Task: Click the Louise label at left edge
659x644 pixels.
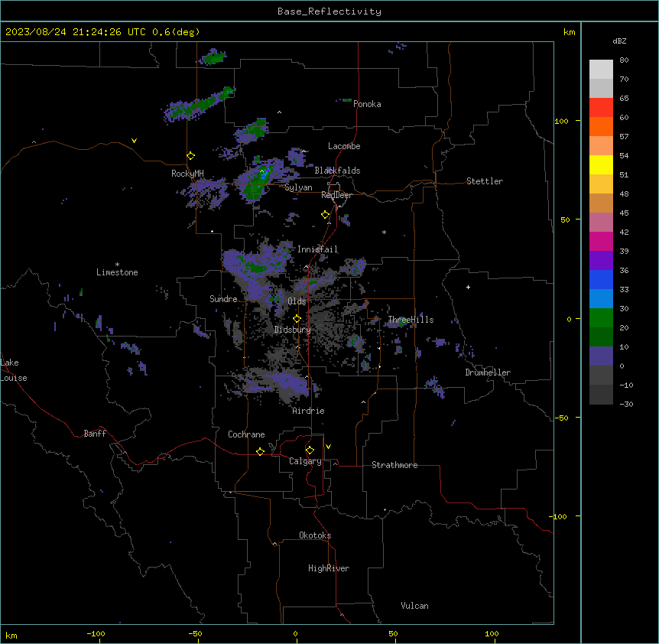Action: 14,378
